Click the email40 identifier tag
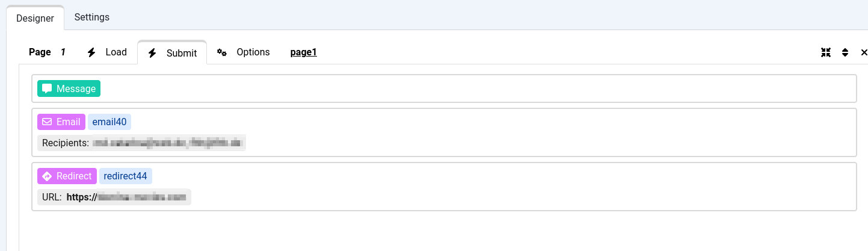Viewport: 868px width, 251px height. pyautogui.click(x=109, y=122)
